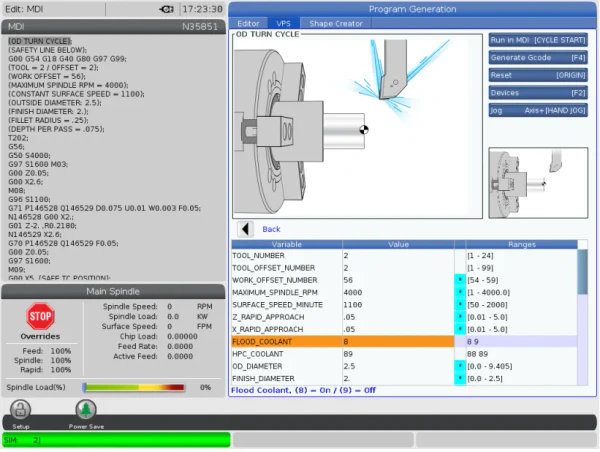Click cyan marker in MAXIMUM_SPINDLE_RPM row
The height and width of the screenshot is (452, 600).
(x=460, y=292)
